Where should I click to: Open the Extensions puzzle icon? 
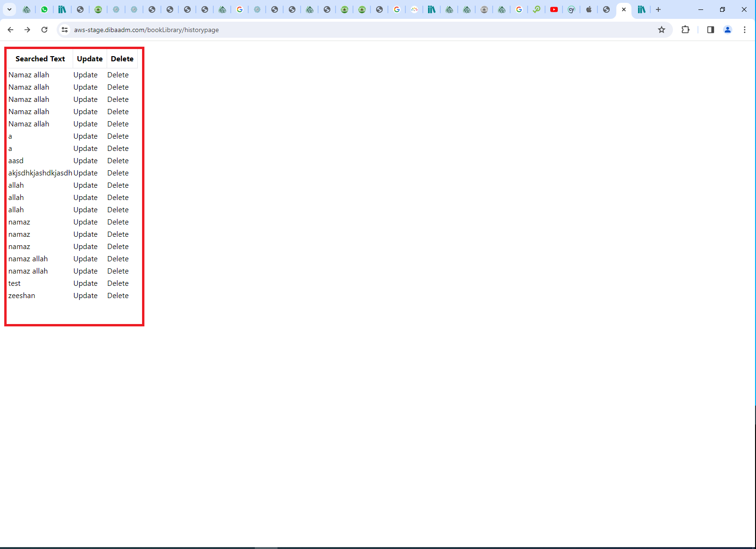[685, 30]
